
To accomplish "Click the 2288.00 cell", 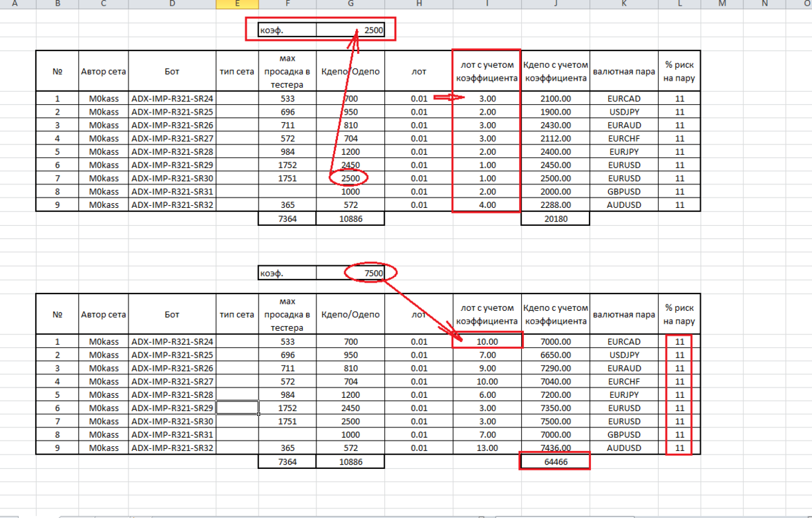I will tap(556, 205).
